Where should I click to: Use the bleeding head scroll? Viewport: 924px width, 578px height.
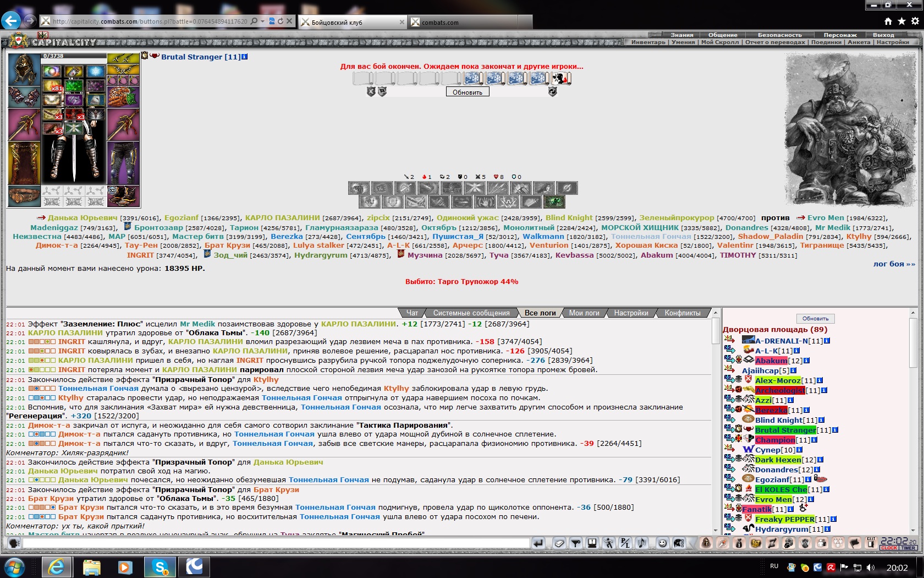(561, 79)
